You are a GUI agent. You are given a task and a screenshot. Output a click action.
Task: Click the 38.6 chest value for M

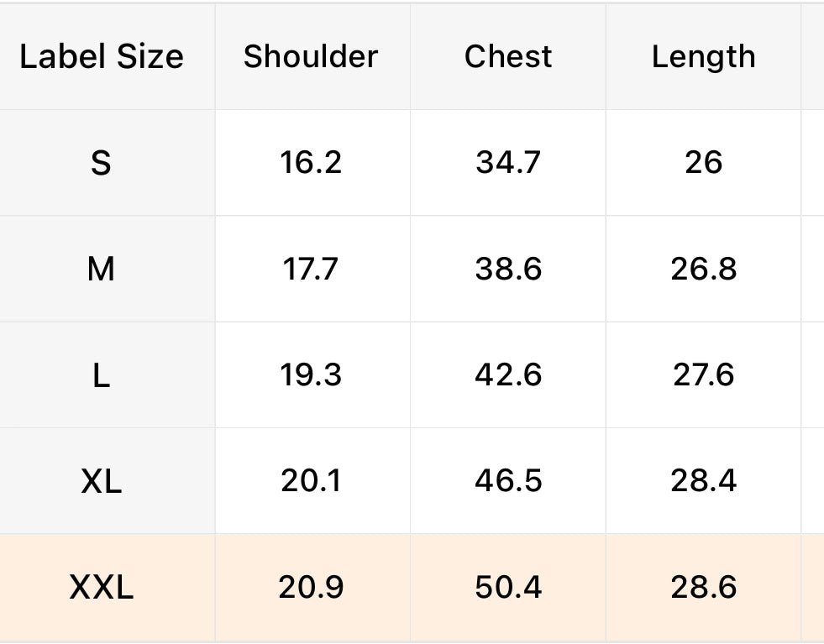tap(508, 269)
